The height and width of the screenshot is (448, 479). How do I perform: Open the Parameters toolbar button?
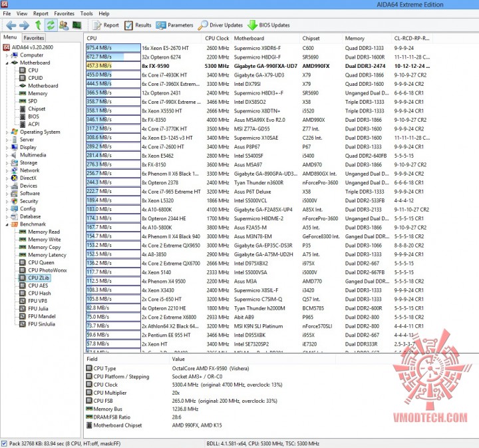coord(174,25)
